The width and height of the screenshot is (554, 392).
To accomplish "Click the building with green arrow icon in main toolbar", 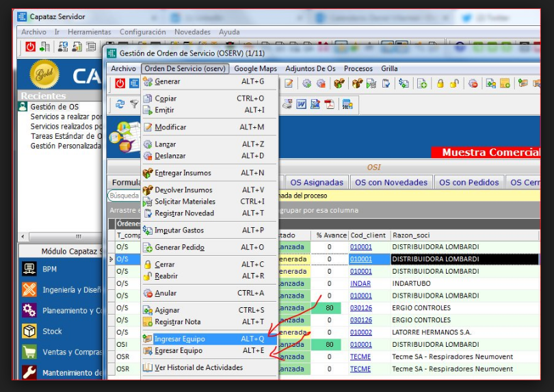I will [x=44, y=47].
